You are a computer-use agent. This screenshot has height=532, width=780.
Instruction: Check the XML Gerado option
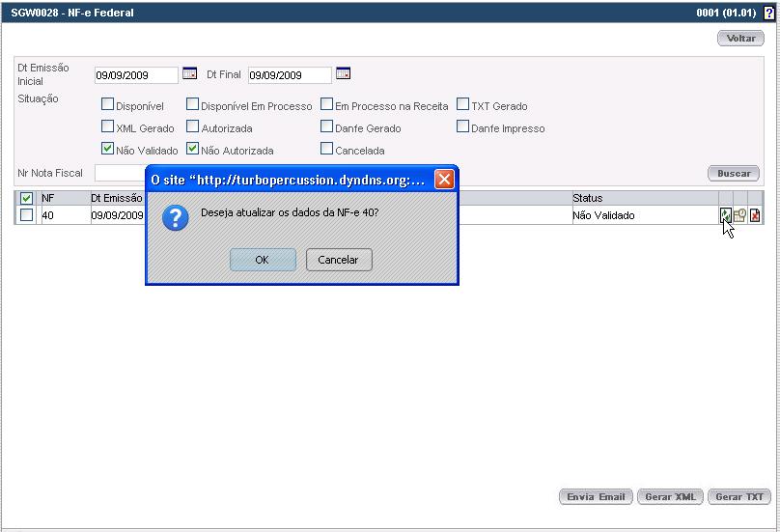pyautogui.click(x=108, y=127)
